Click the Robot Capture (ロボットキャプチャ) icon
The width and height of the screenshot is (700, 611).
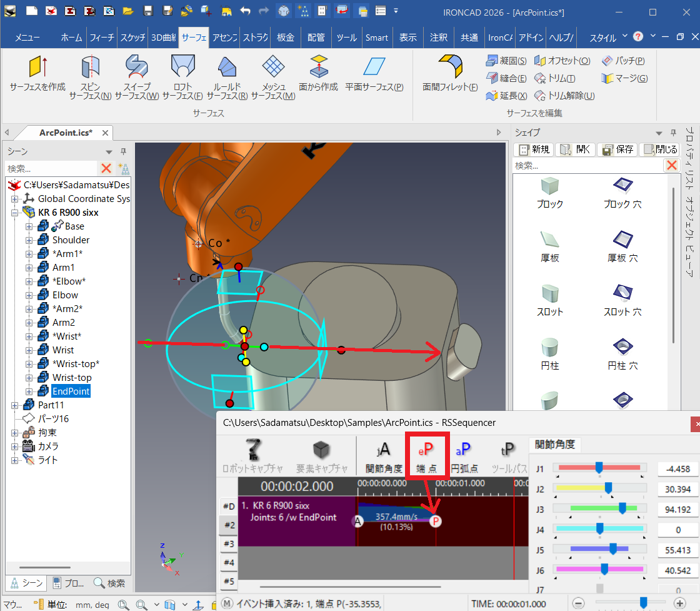point(252,457)
